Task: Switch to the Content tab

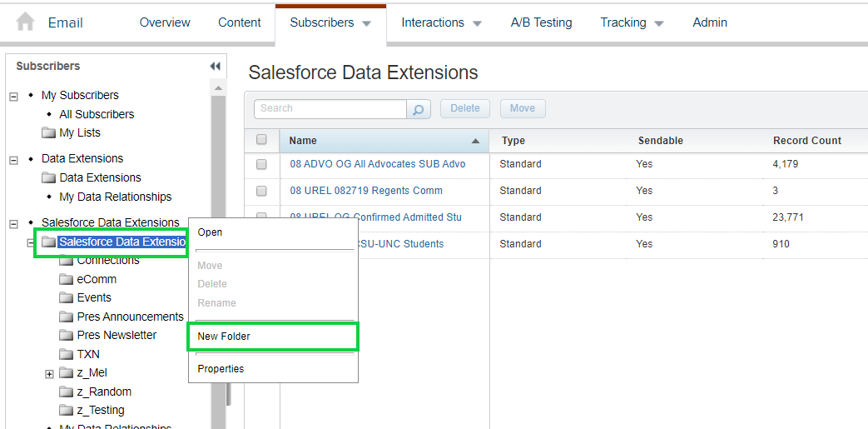Action: point(240,22)
